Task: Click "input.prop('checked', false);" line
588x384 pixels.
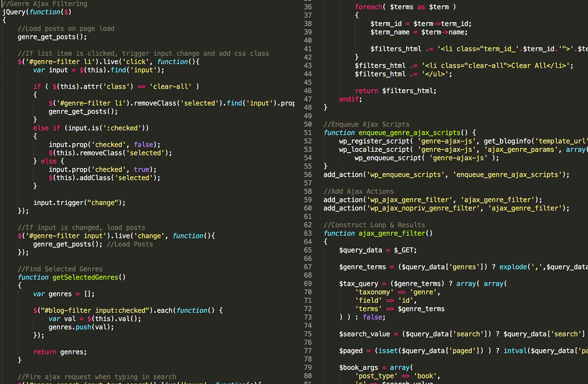Action: (x=105, y=145)
